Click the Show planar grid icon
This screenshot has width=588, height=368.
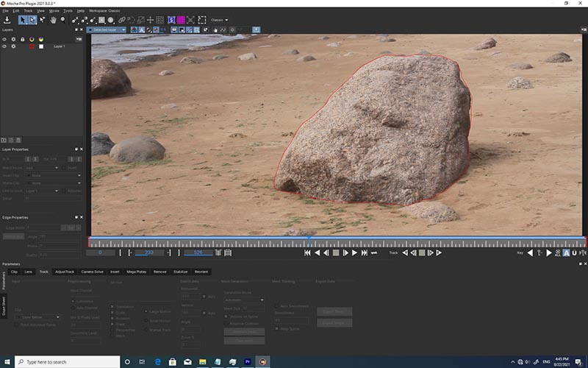coord(159,20)
